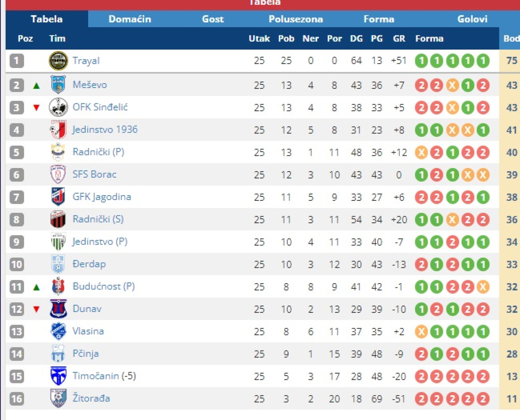Click the red down arrow beside Dunav
Image resolution: width=520 pixels, height=420 pixels.
[x=37, y=309]
